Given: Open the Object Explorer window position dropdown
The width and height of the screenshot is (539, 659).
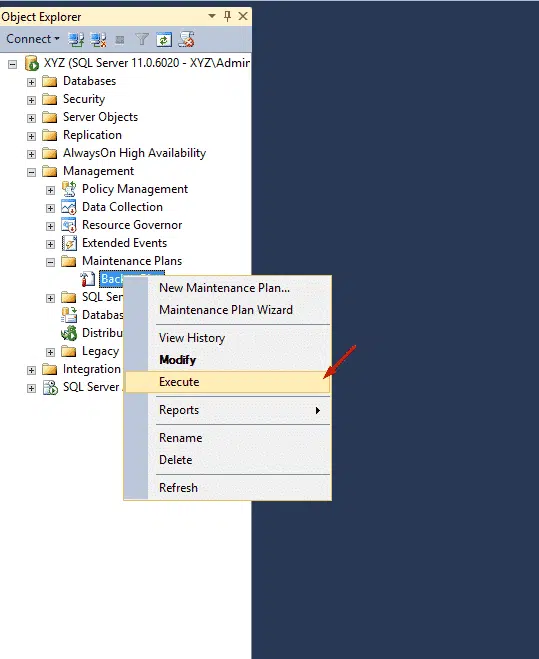Looking at the screenshot, I should pyautogui.click(x=212, y=16).
